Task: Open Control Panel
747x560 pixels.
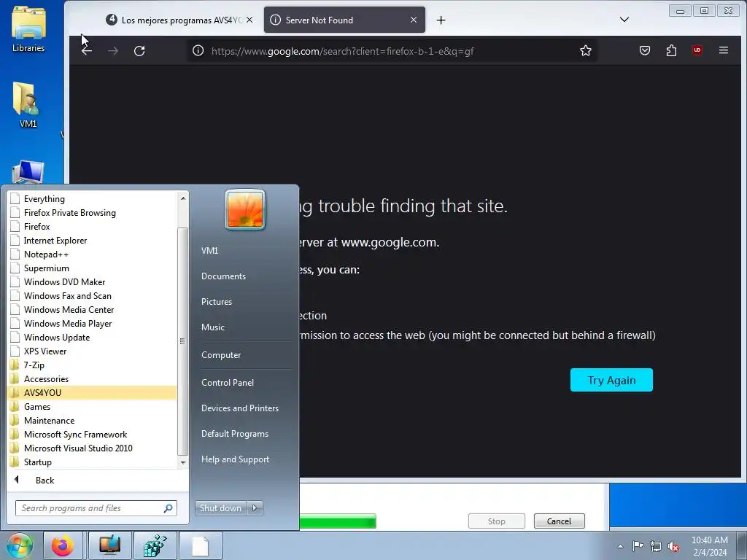Action: click(x=228, y=382)
